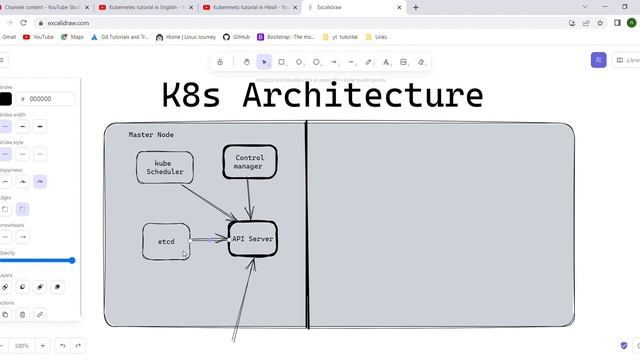Pick the Ellipse shape tool
Viewport: 640px width, 360px height.
coord(316,62)
